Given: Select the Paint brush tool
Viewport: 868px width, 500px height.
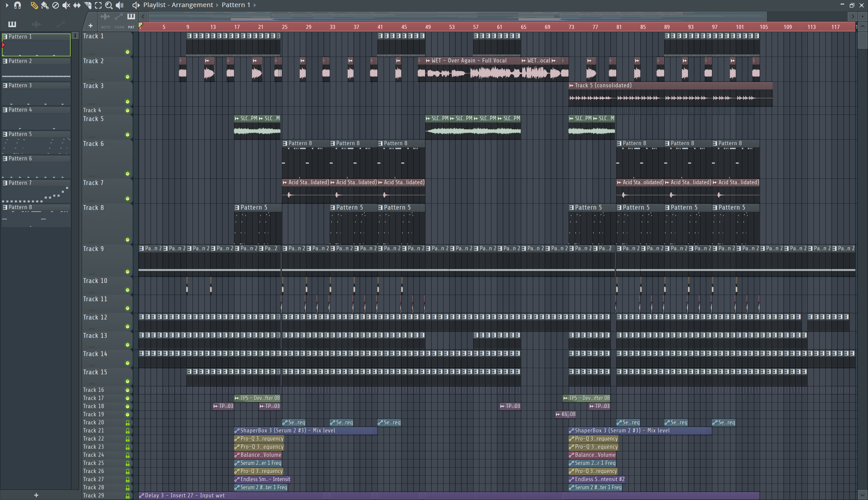Looking at the screenshot, I should click(x=45, y=5).
